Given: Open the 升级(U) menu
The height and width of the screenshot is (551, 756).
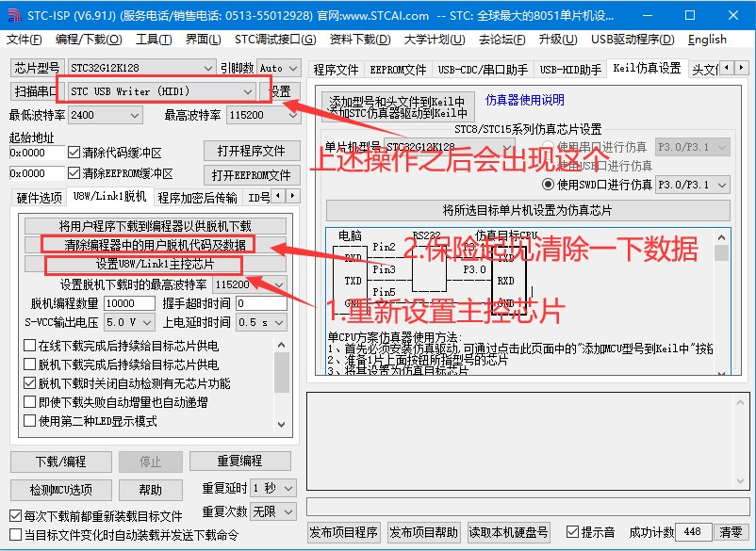Looking at the screenshot, I should point(558,40).
